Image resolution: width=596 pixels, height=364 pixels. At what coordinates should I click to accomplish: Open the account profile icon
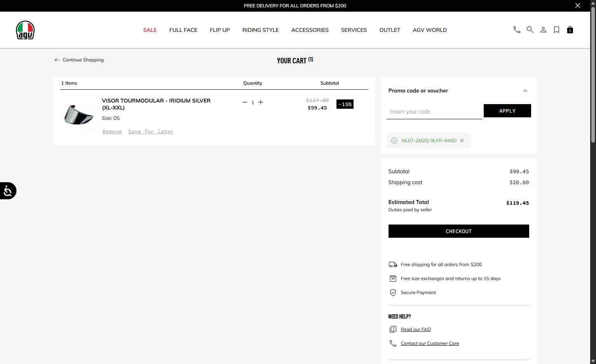pos(543,30)
